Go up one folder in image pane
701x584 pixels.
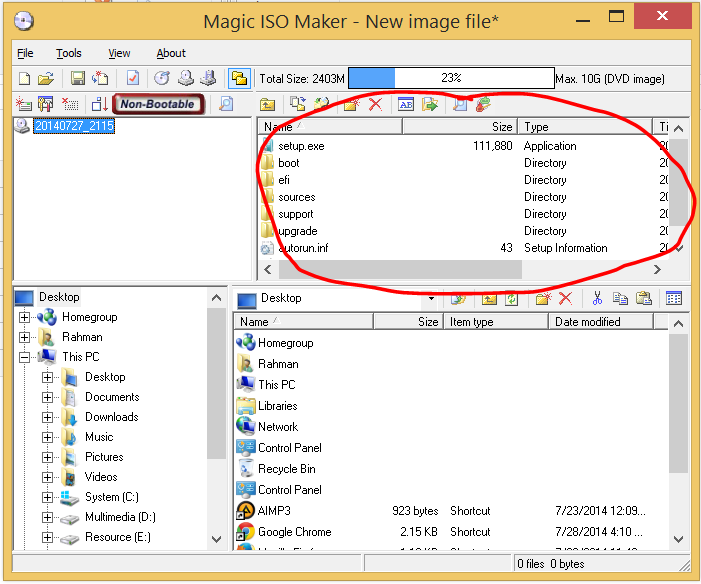click(x=267, y=105)
